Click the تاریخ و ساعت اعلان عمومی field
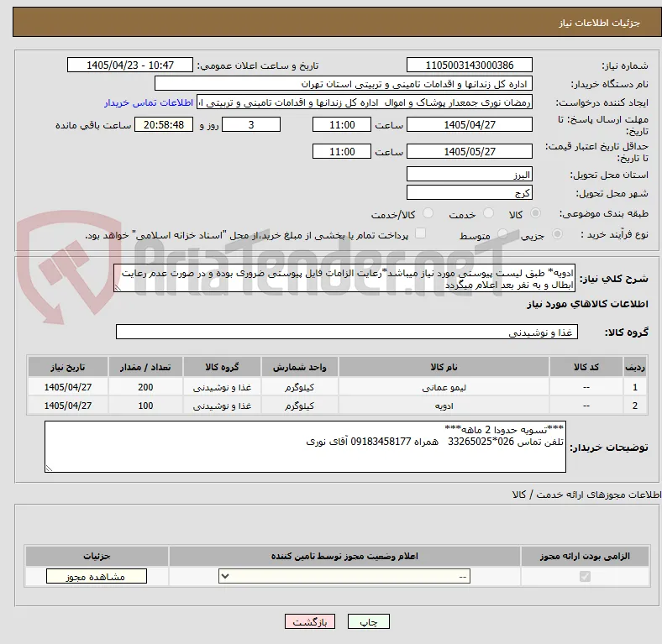The image size is (662, 644). [x=130, y=65]
